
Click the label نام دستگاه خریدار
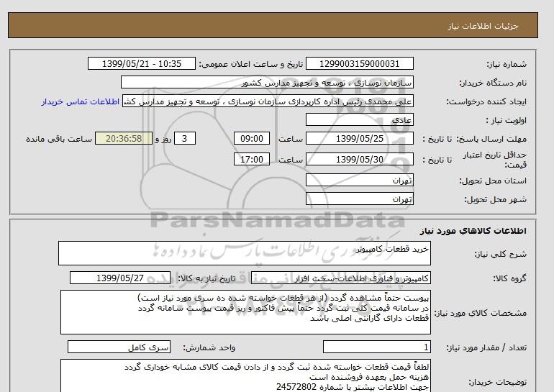pos(493,83)
